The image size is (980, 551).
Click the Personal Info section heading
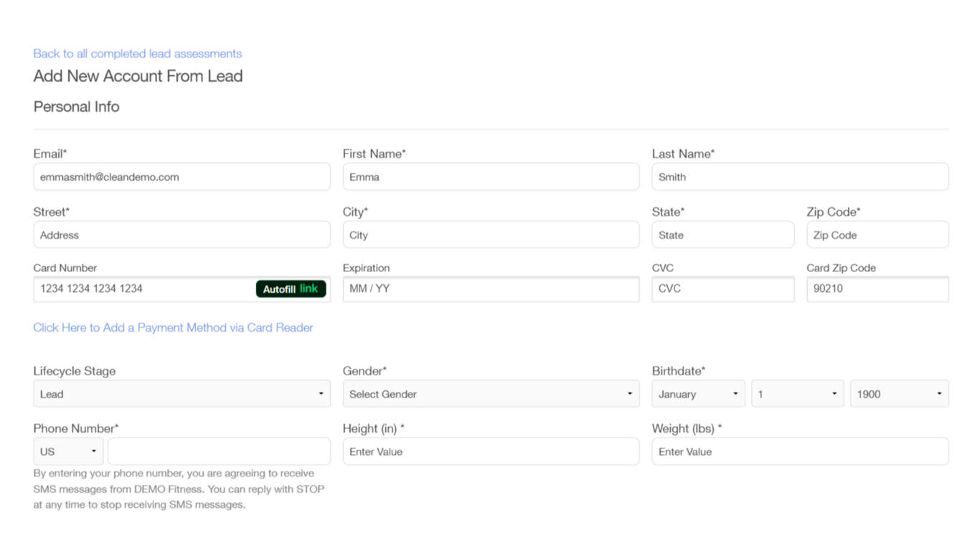tap(76, 107)
